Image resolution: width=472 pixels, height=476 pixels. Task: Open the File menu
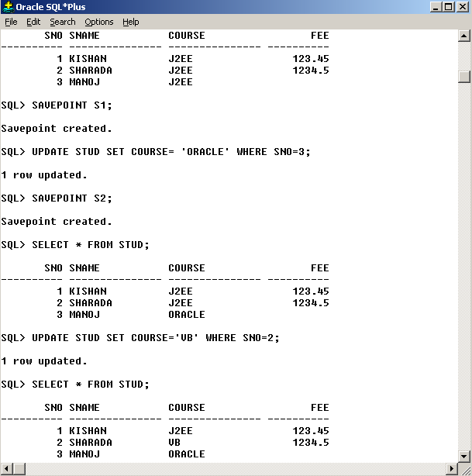pyautogui.click(x=11, y=22)
